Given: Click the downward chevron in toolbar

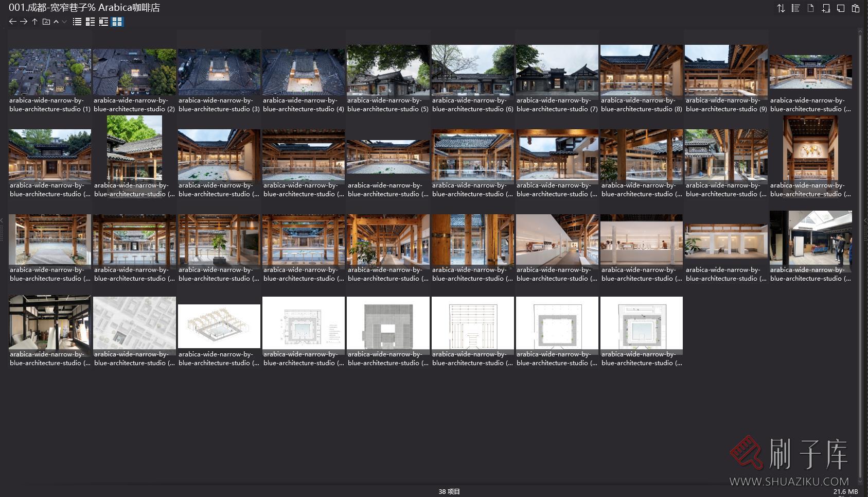Looking at the screenshot, I should click(64, 22).
